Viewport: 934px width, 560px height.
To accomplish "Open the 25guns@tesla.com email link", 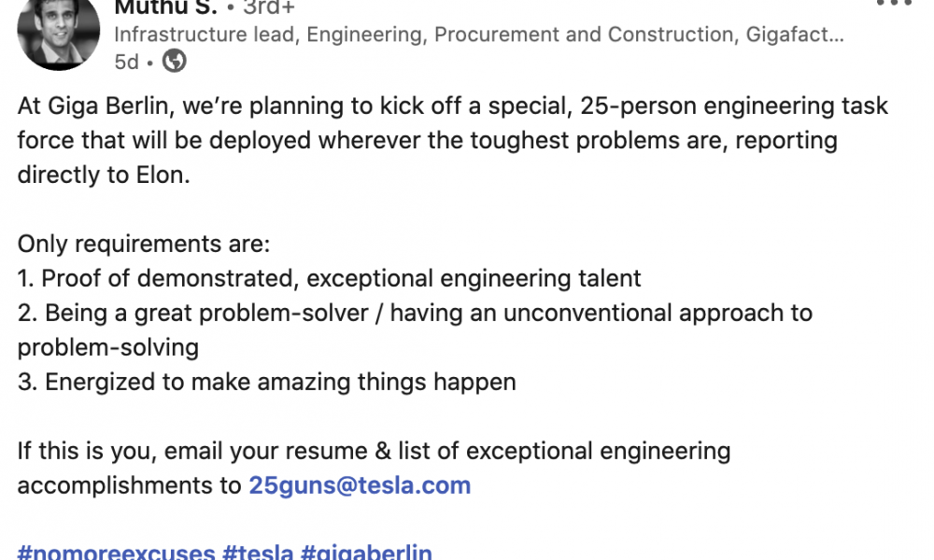I will click(360, 485).
